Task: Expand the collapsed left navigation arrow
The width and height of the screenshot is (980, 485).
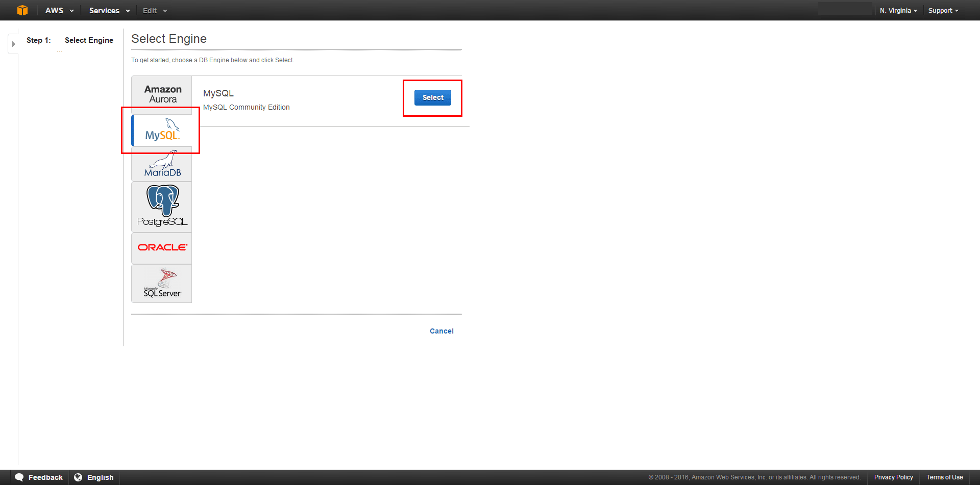Action: coord(13,44)
